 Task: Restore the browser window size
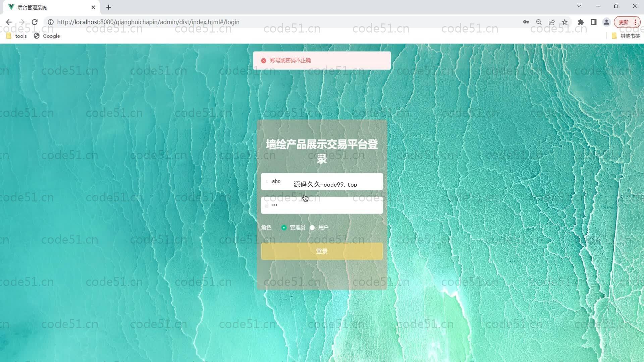(x=616, y=6)
